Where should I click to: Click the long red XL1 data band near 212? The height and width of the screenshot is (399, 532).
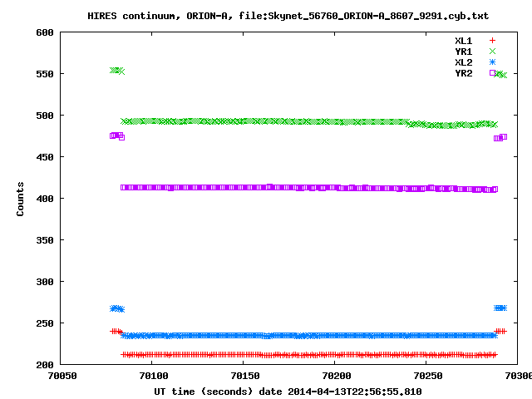[309, 355]
